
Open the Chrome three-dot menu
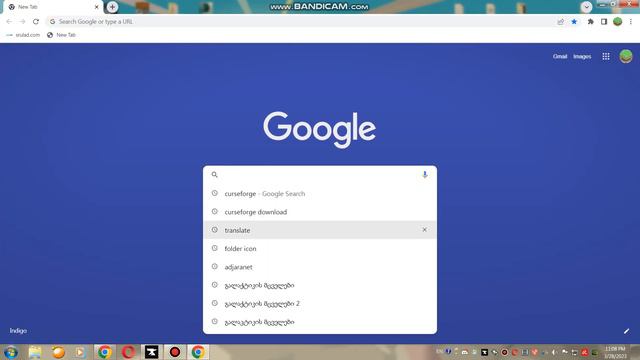[x=631, y=22]
